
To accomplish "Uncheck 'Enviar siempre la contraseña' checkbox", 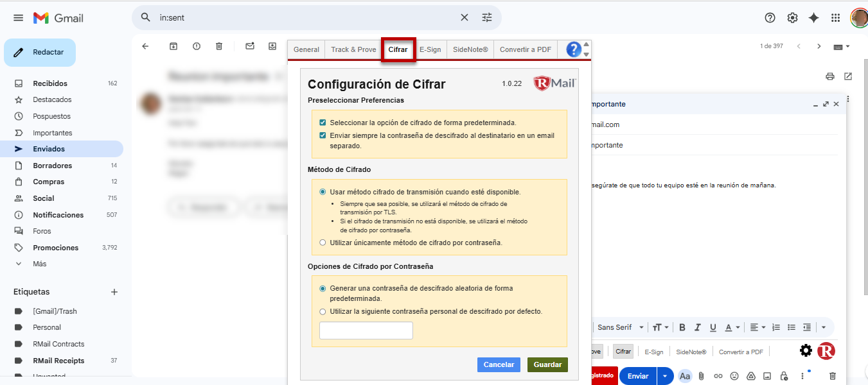I will pyautogui.click(x=323, y=135).
